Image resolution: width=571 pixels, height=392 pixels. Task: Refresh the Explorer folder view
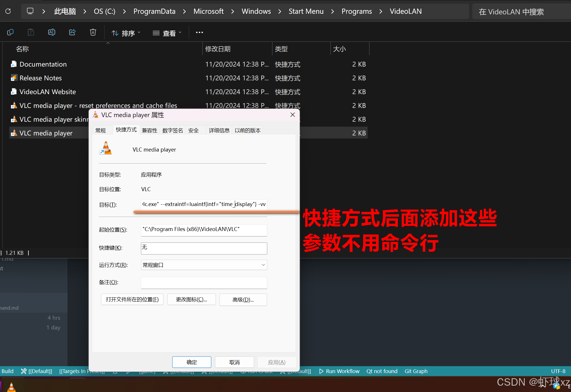pos(8,11)
